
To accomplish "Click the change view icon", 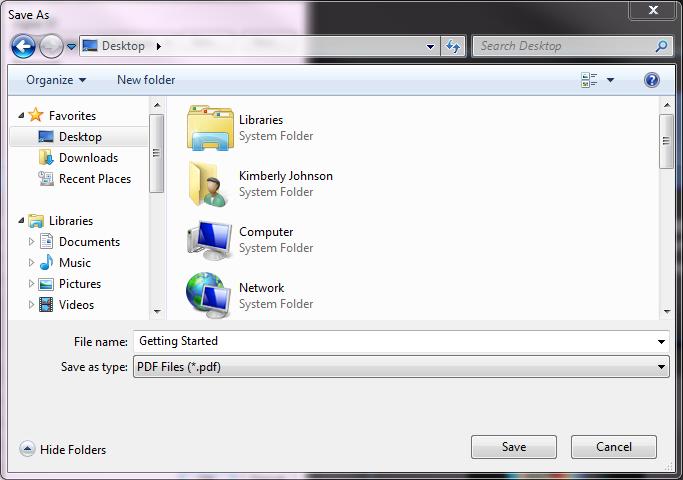I will (589, 80).
